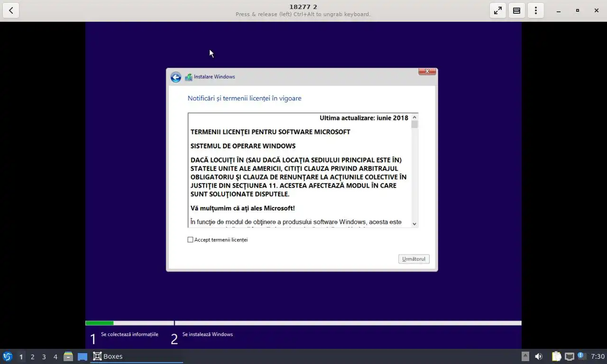This screenshot has height=364, width=607.
Task: Switch to workspace 4
Action: [x=55, y=356]
